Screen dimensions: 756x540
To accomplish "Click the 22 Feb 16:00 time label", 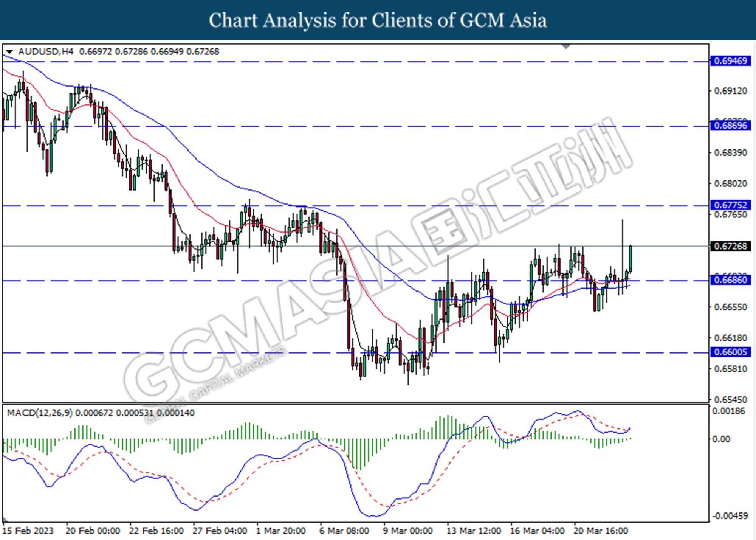I will (156, 531).
